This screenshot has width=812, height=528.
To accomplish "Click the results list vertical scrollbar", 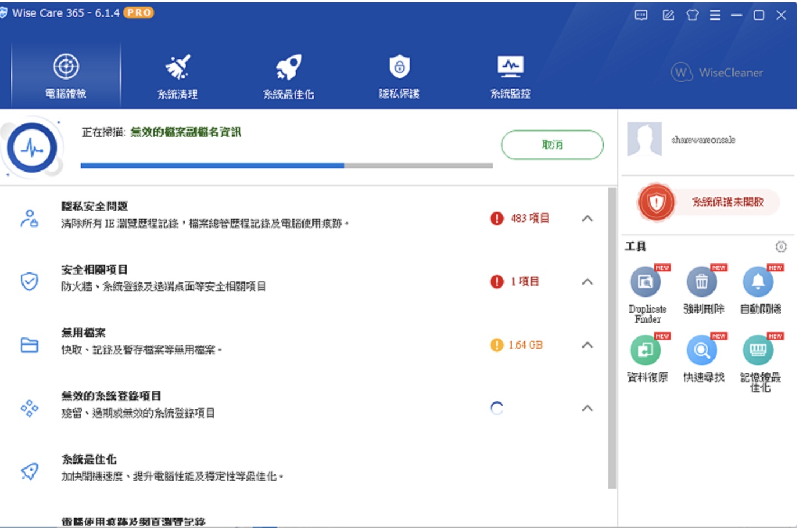I will pos(612,338).
